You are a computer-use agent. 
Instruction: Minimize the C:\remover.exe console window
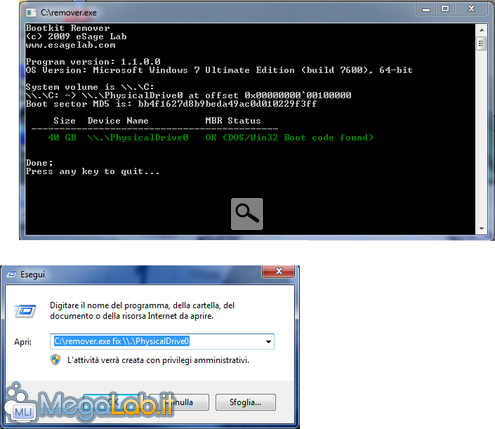(x=426, y=9)
